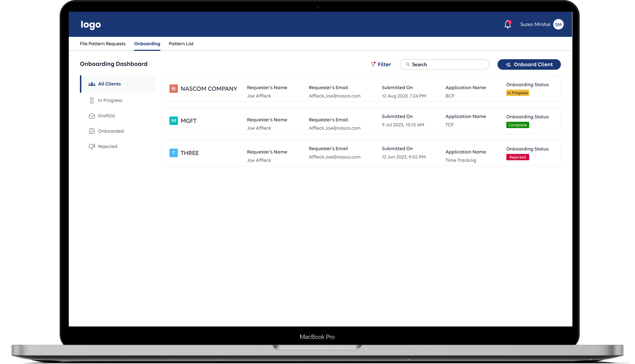The image size is (635, 364).
Task: Open the SM user avatar
Action: 558,24
